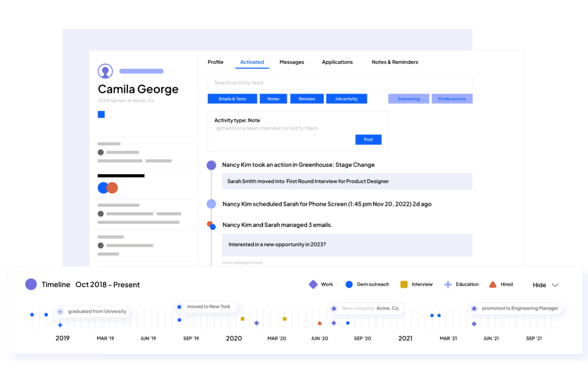Select the Activated tab

(x=252, y=62)
